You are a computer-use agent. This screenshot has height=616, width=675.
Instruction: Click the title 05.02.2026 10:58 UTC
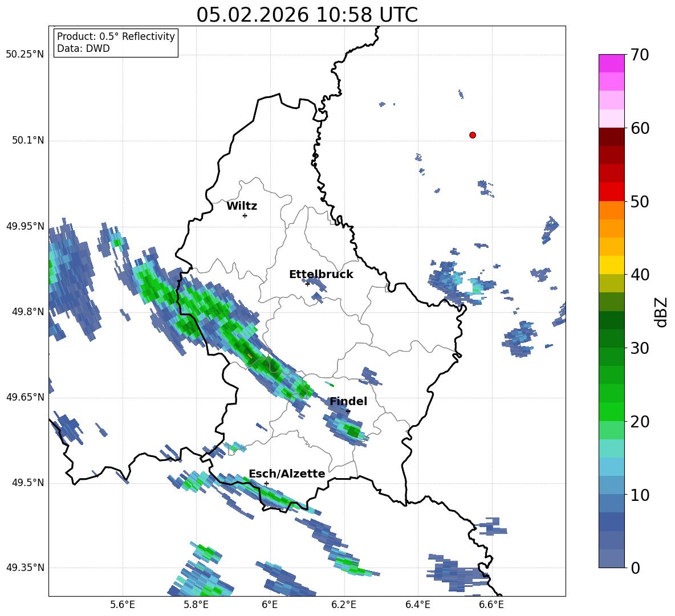pyautogui.click(x=307, y=15)
